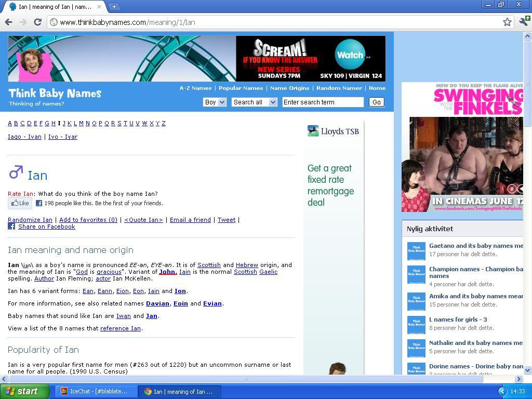Open Champion names activity thumbnail

click(416, 274)
